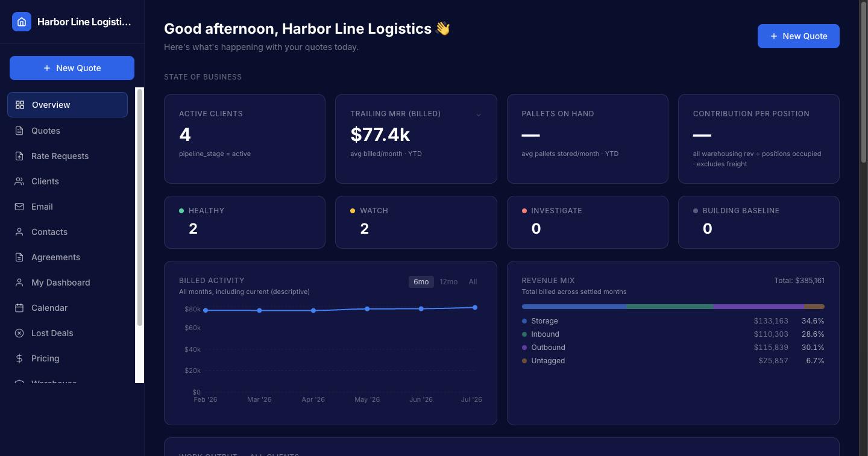Expand the Trailing MRR dropdown chevron
Image resolution: width=868 pixels, height=456 pixels.
479,114
